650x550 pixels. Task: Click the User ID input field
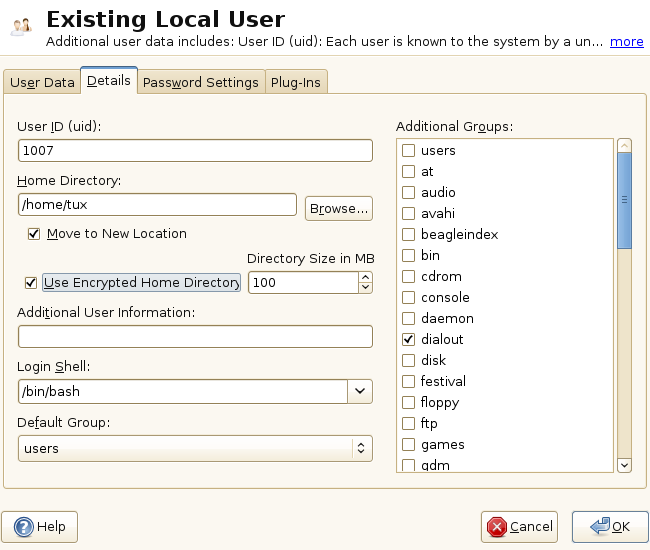click(195, 150)
